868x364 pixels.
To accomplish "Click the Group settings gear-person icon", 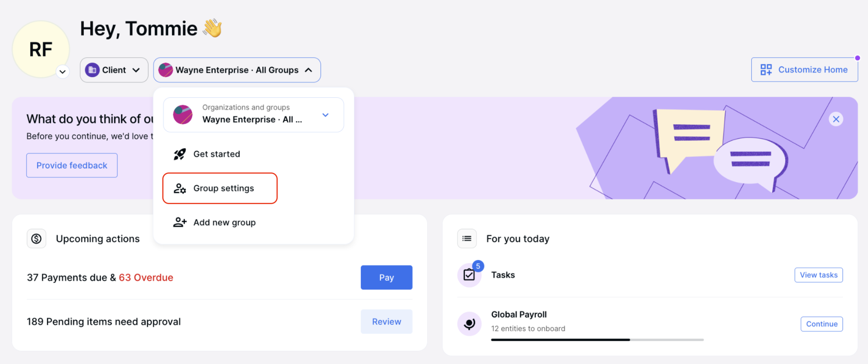I will click(180, 188).
